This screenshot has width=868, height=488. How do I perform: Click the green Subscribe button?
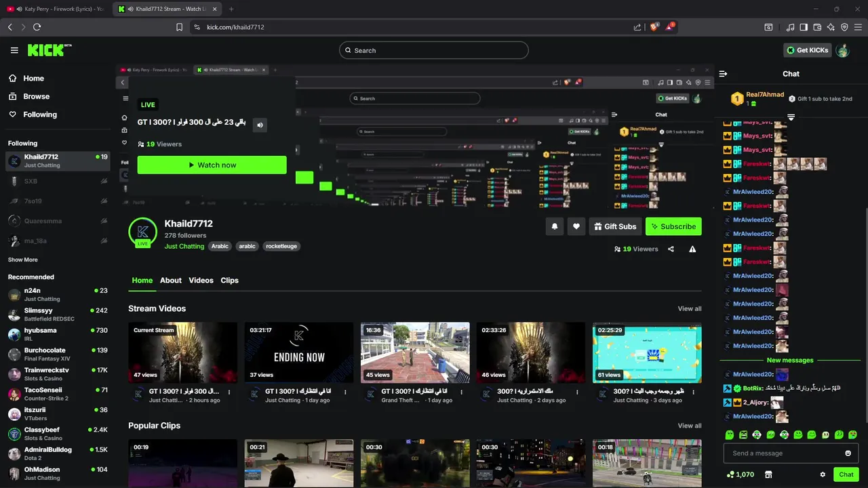pos(673,226)
